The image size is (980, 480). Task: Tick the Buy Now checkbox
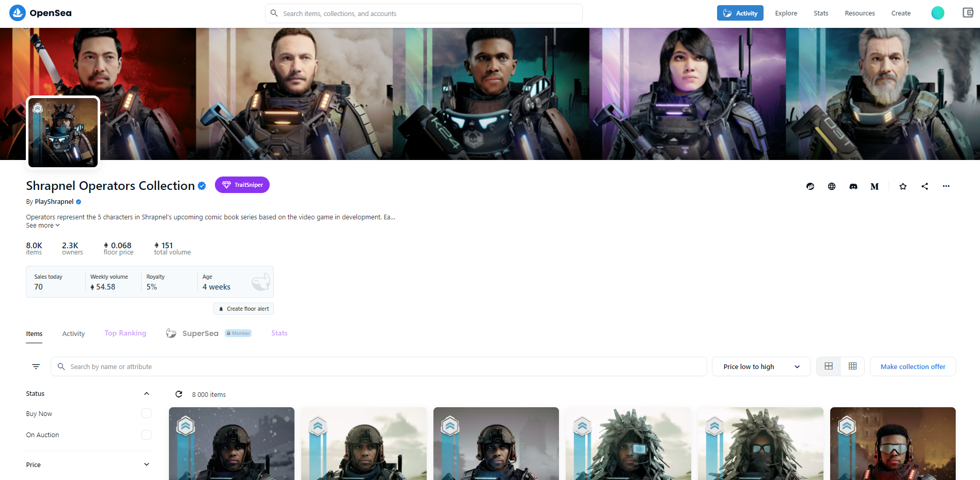146,413
